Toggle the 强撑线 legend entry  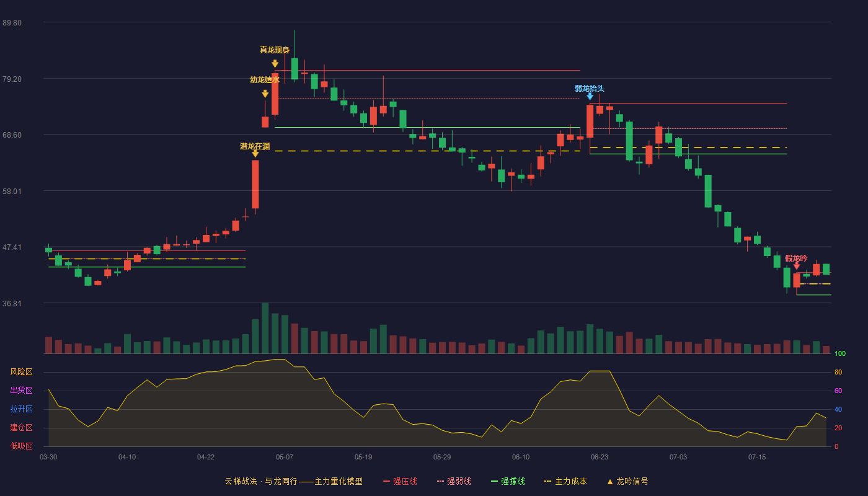[508, 481]
